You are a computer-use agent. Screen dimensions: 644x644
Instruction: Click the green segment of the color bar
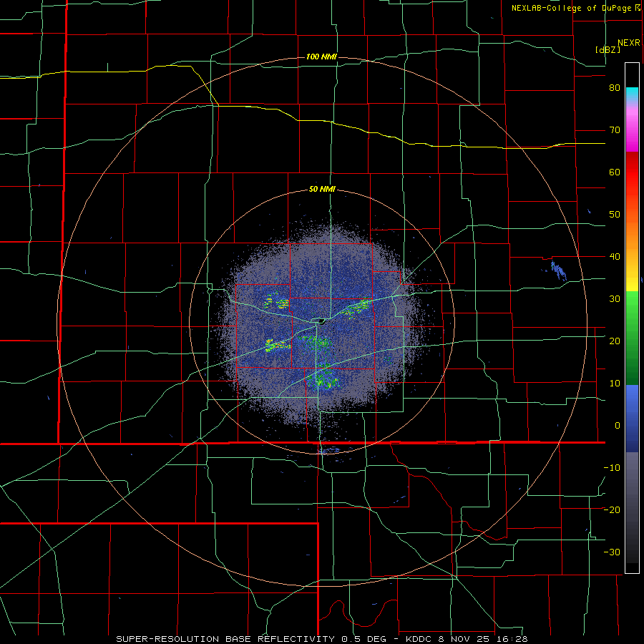coord(632,338)
